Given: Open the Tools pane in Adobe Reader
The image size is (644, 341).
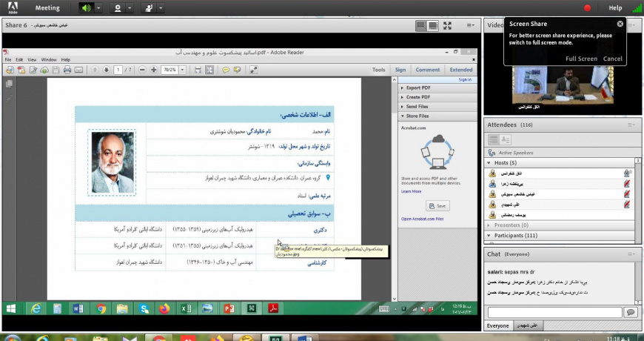Looking at the screenshot, I should (379, 70).
